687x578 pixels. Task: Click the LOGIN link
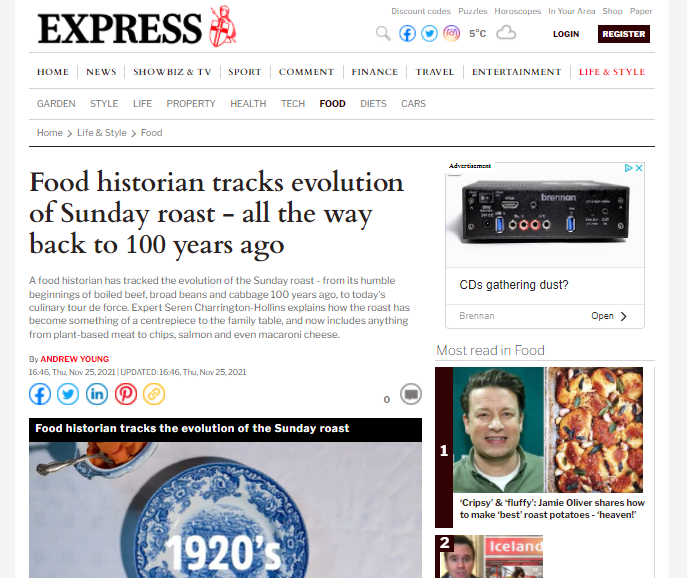(566, 34)
